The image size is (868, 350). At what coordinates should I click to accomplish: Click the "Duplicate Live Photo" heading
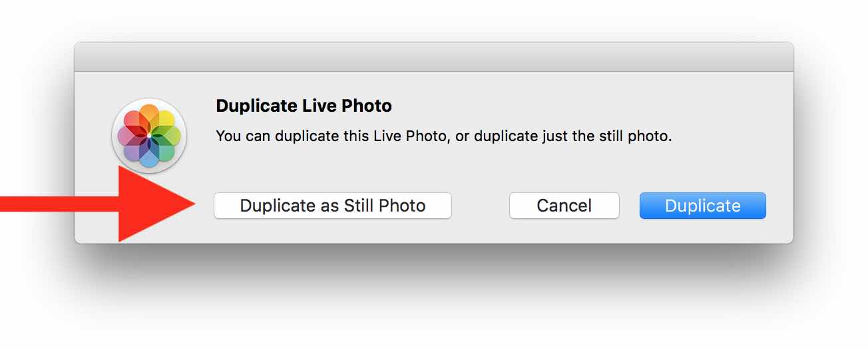tap(304, 106)
